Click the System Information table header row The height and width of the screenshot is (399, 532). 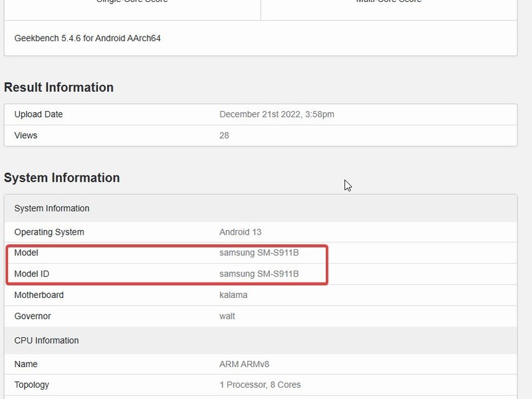tap(261, 208)
